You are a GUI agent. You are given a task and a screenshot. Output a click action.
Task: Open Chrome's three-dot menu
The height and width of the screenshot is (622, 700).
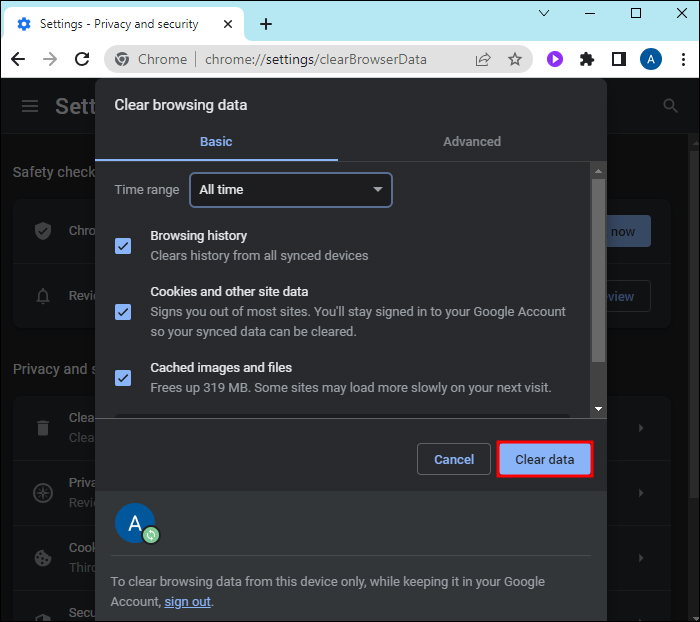[681, 59]
